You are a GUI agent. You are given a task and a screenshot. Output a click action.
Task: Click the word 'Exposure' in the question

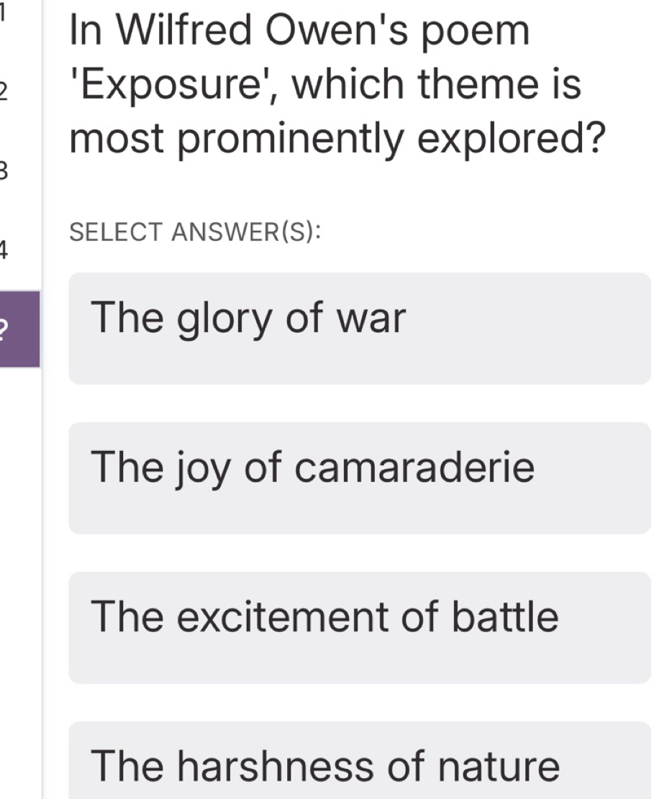pos(171,85)
